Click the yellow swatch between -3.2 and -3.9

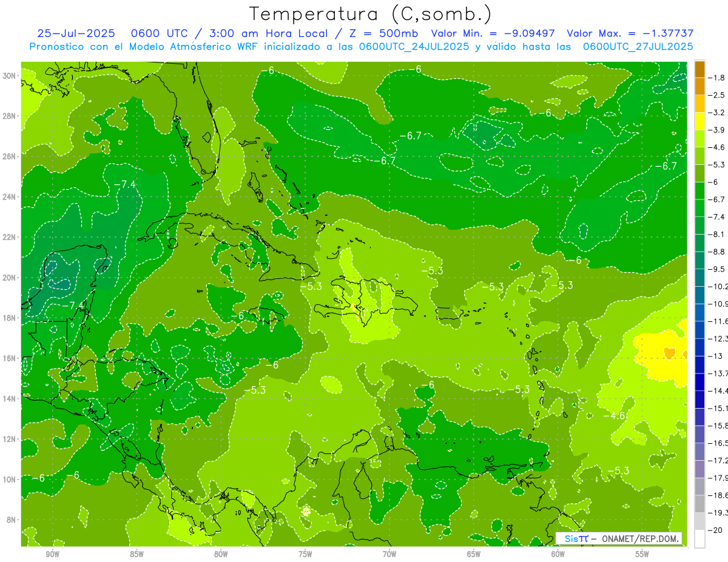(699, 121)
